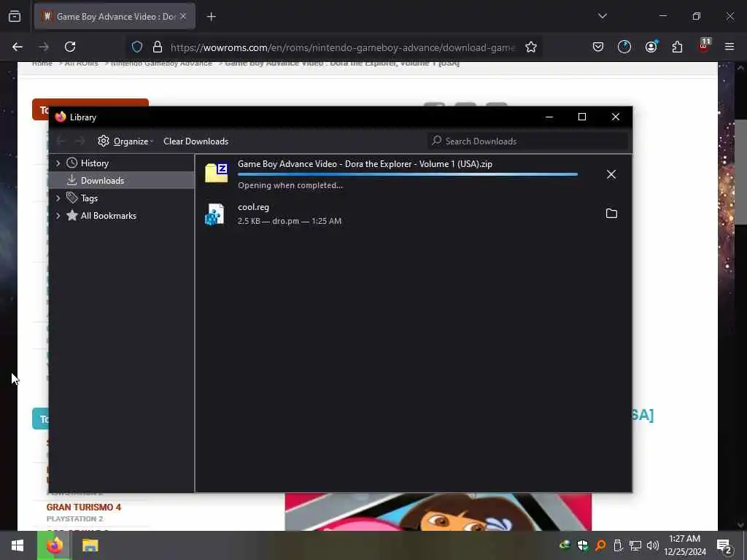The height and width of the screenshot is (560, 747).
Task: Click the Clear Downloads button
Action: [196, 141]
